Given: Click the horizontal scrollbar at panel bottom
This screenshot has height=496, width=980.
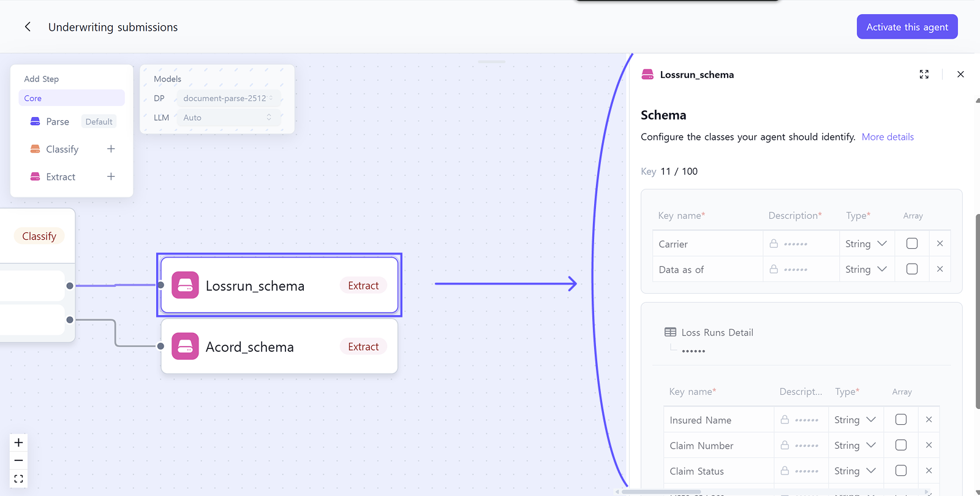Looking at the screenshot, I should [x=661, y=492].
